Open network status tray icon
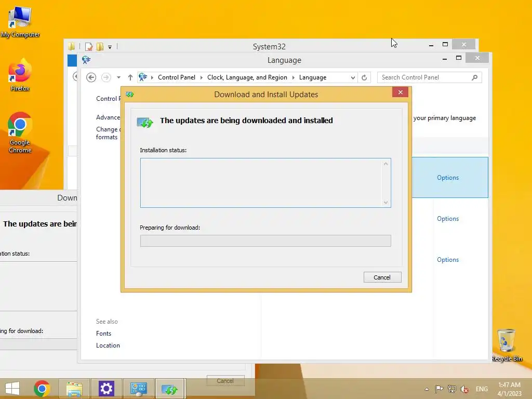532x399 pixels. 451,389
